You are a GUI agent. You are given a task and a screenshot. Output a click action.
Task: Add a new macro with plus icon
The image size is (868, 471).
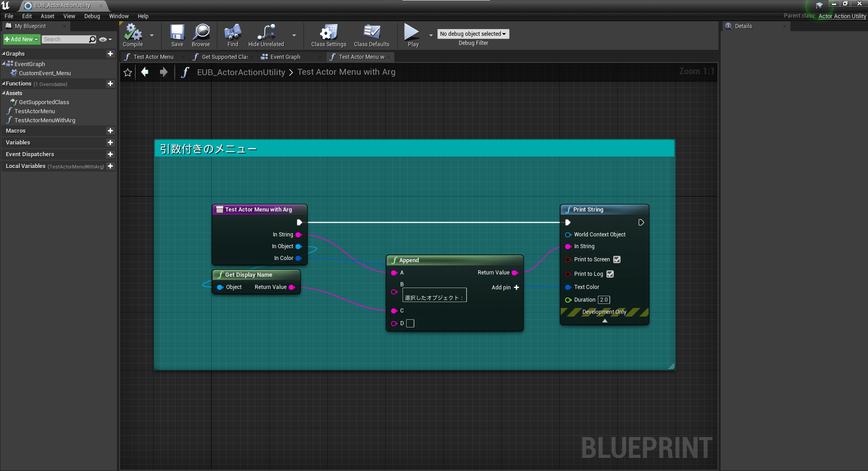click(110, 131)
